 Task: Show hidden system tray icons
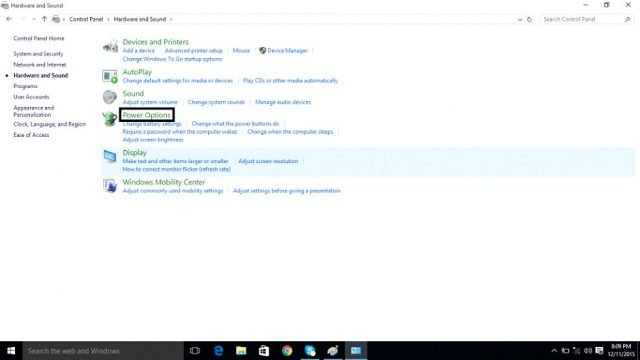[554, 351]
